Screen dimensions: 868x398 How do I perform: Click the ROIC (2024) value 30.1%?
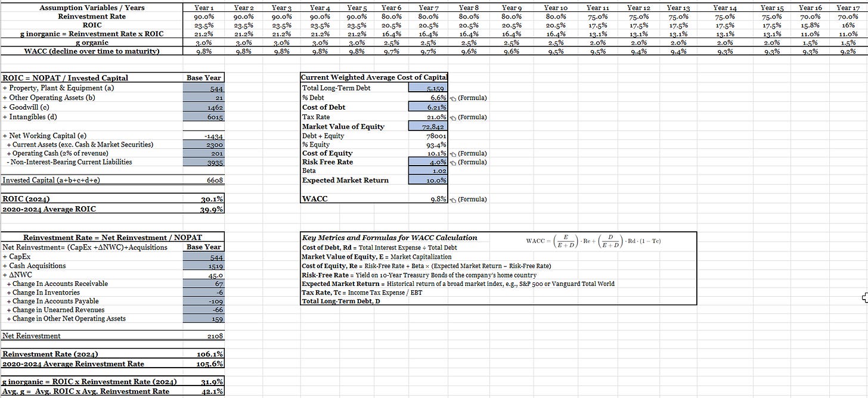click(204, 200)
